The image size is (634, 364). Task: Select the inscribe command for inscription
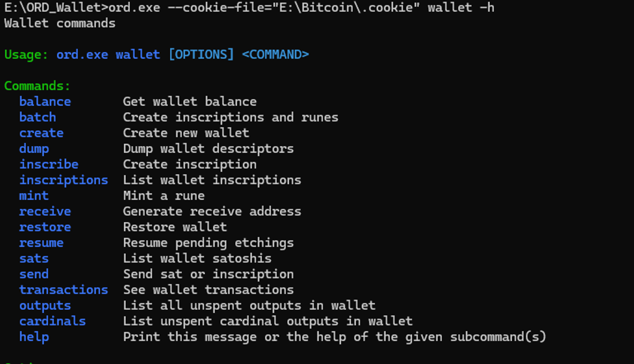(x=49, y=164)
